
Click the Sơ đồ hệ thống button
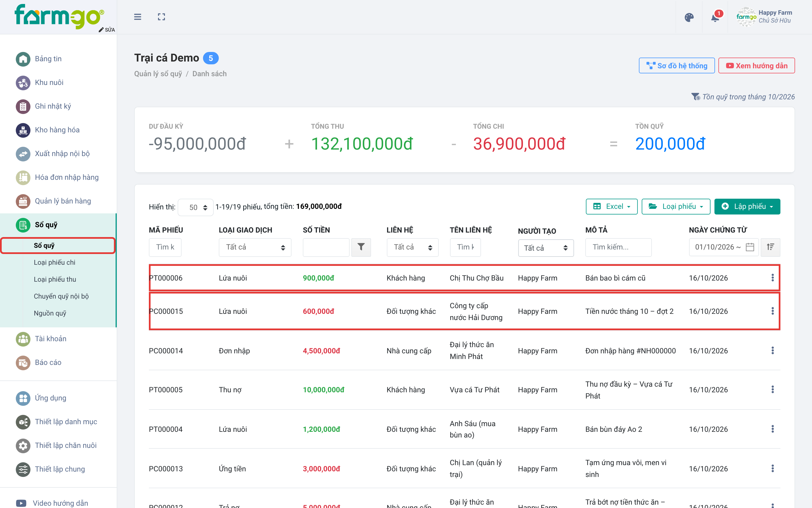pyautogui.click(x=676, y=66)
